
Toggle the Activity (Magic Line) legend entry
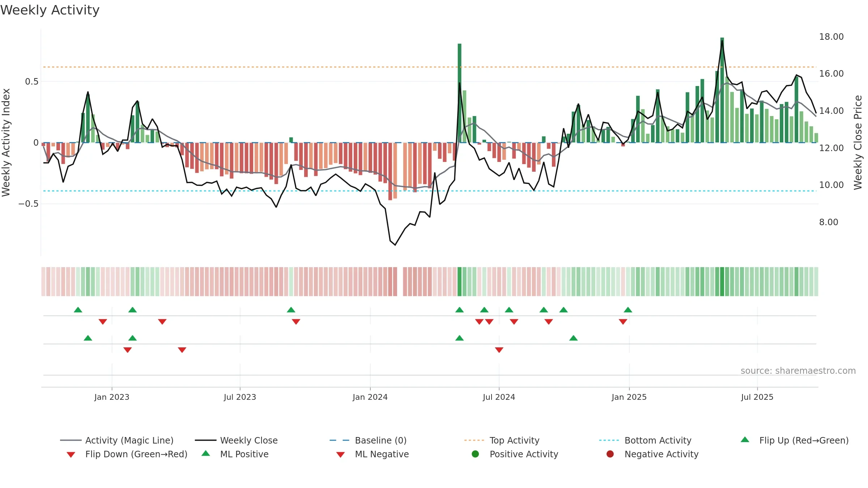[x=117, y=440]
